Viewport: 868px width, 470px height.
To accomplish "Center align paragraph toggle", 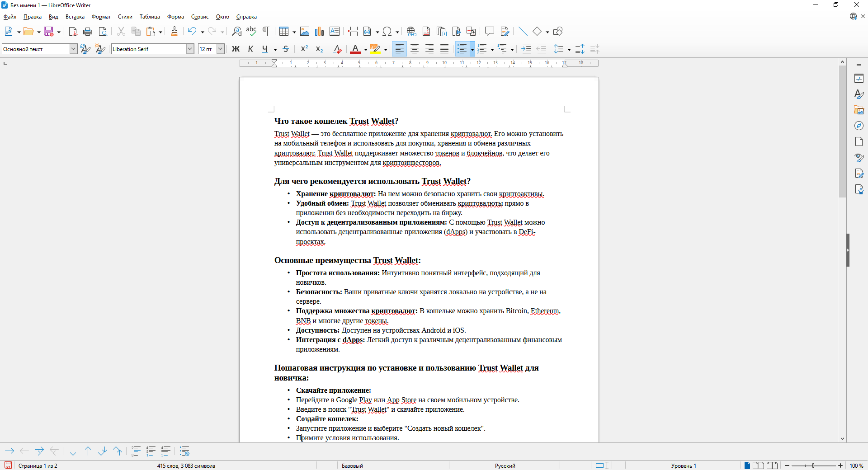I will click(x=415, y=49).
